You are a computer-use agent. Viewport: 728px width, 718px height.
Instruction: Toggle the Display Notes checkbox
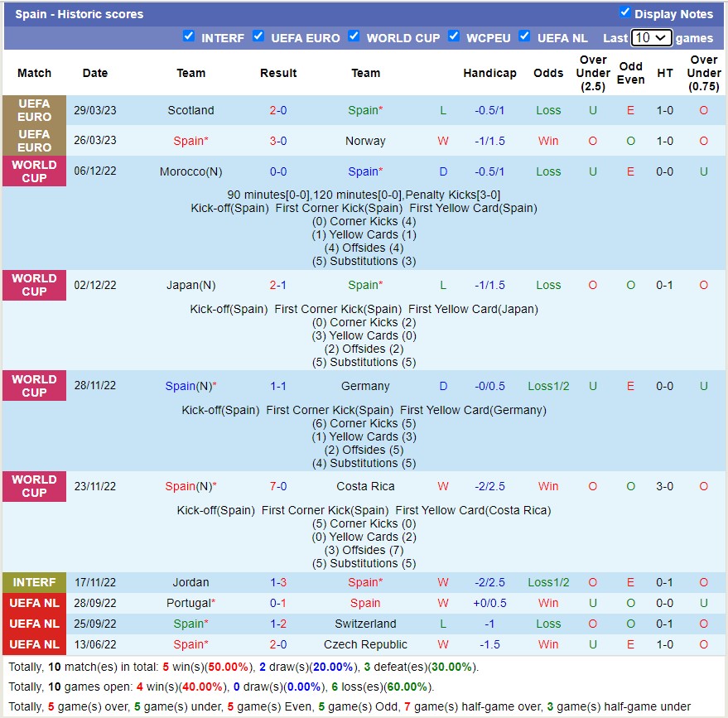[624, 12]
